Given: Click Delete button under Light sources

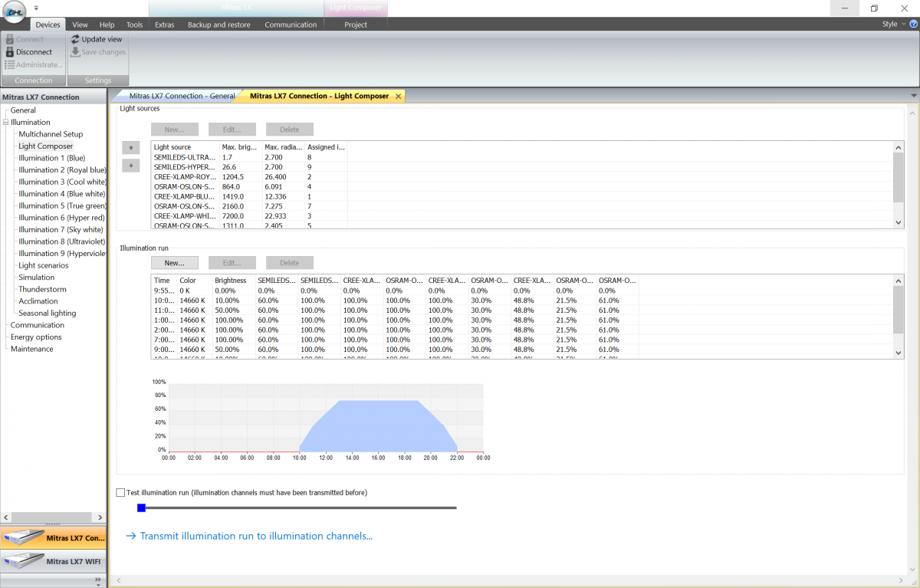Looking at the screenshot, I should (289, 130).
